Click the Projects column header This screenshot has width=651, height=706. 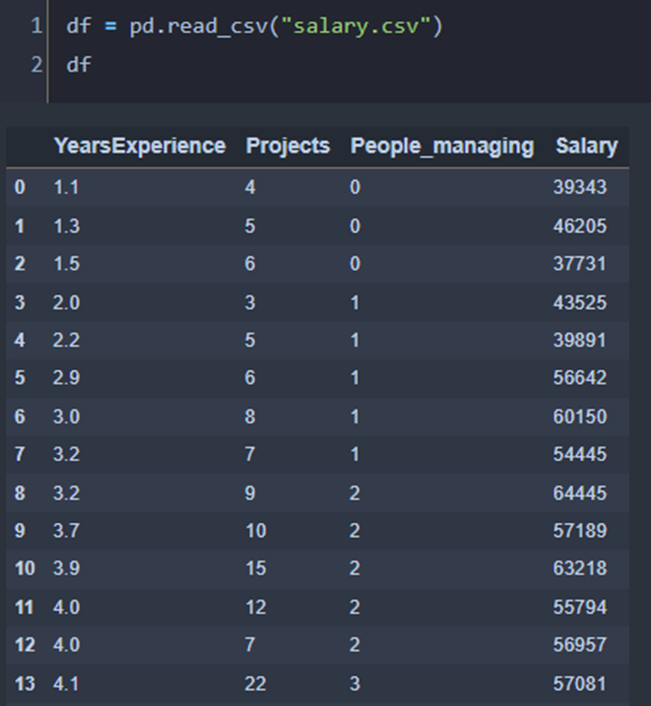pos(287,146)
